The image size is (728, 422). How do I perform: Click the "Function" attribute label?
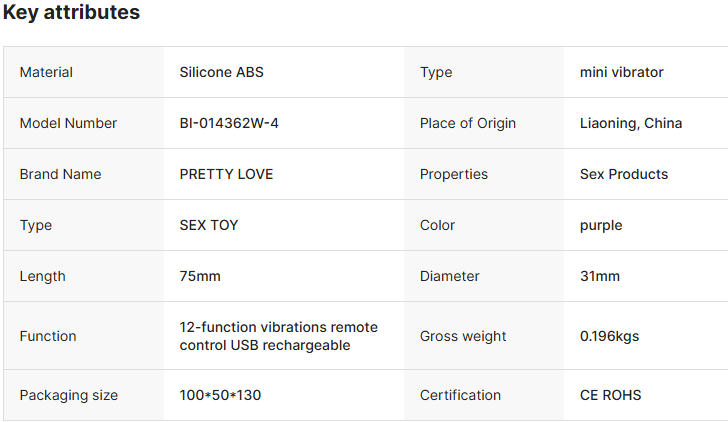[x=48, y=336]
